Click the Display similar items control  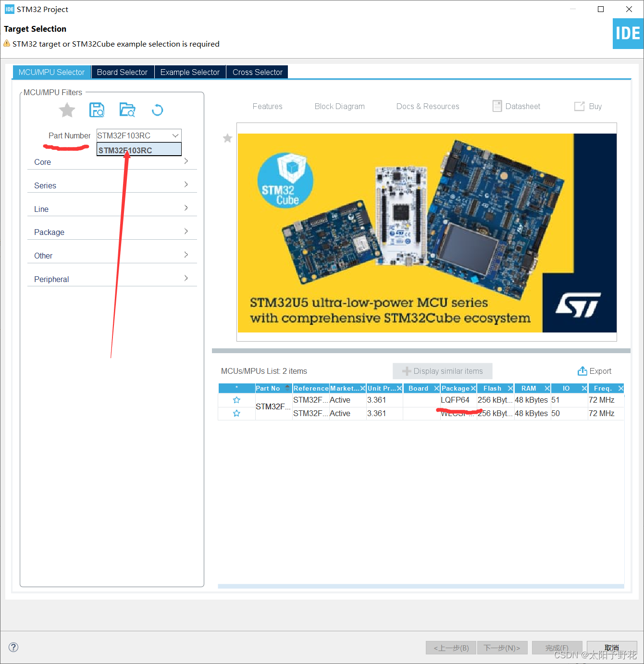point(442,371)
